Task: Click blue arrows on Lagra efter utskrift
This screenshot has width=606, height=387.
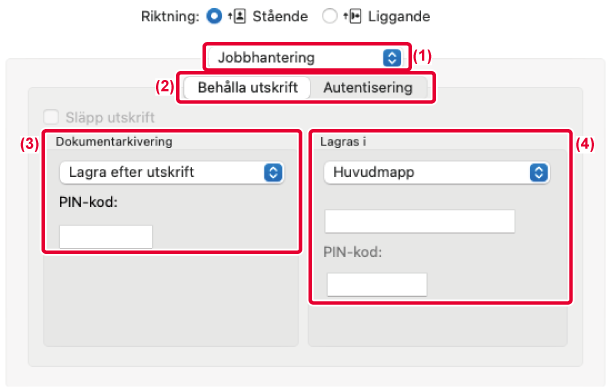Action: (x=273, y=172)
